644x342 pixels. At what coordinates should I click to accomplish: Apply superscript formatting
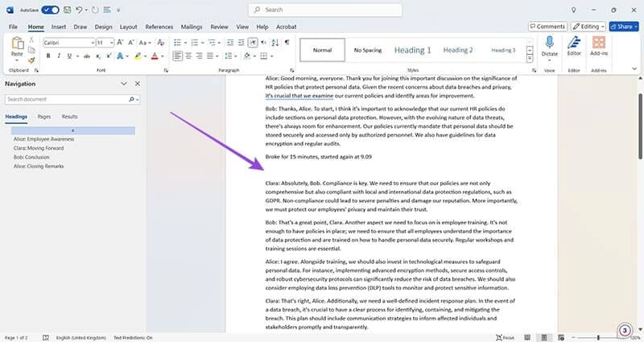(x=109, y=56)
